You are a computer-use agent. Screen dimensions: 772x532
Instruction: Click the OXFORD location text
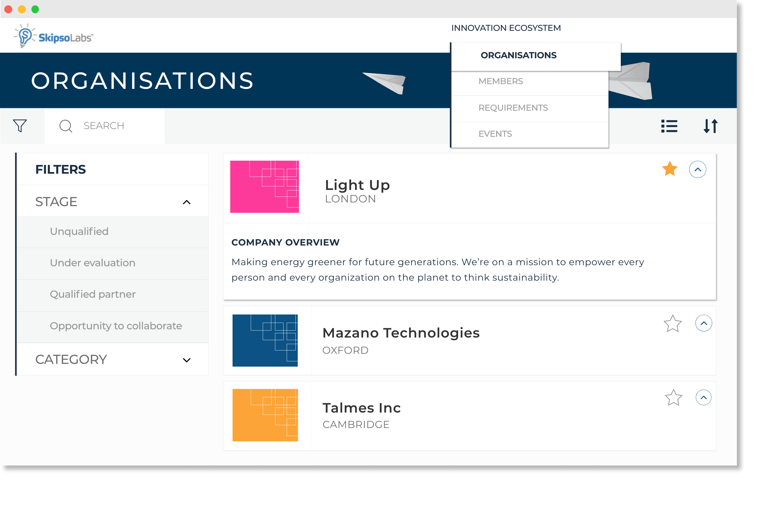[345, 350]
